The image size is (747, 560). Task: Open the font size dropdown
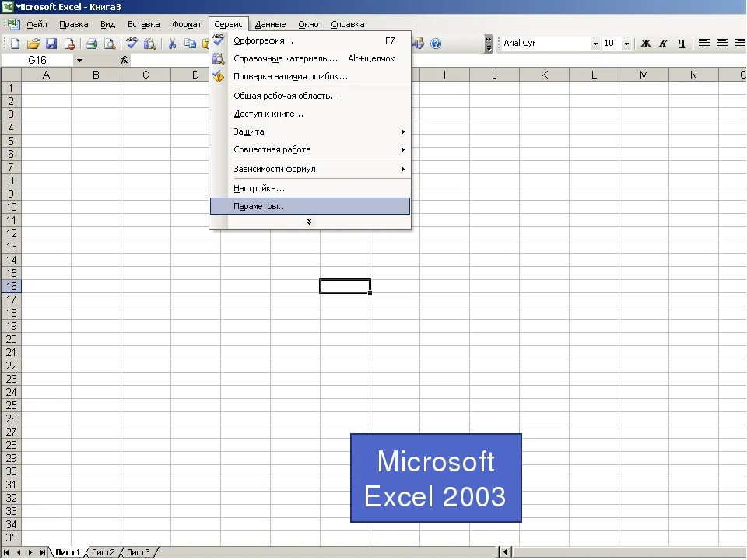pyautogui.click(x=627, y=44)
